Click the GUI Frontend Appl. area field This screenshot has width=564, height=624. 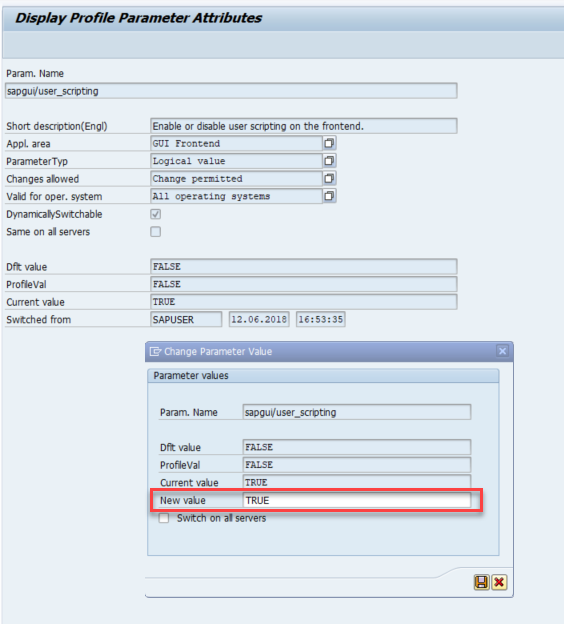[x=236, y=143]
